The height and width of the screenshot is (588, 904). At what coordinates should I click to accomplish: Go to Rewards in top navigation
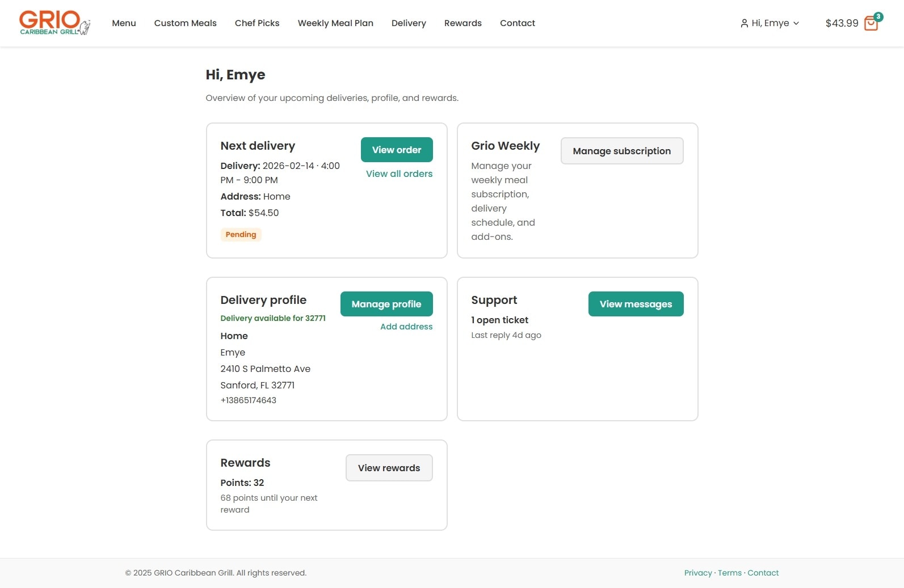pos(462,23)
